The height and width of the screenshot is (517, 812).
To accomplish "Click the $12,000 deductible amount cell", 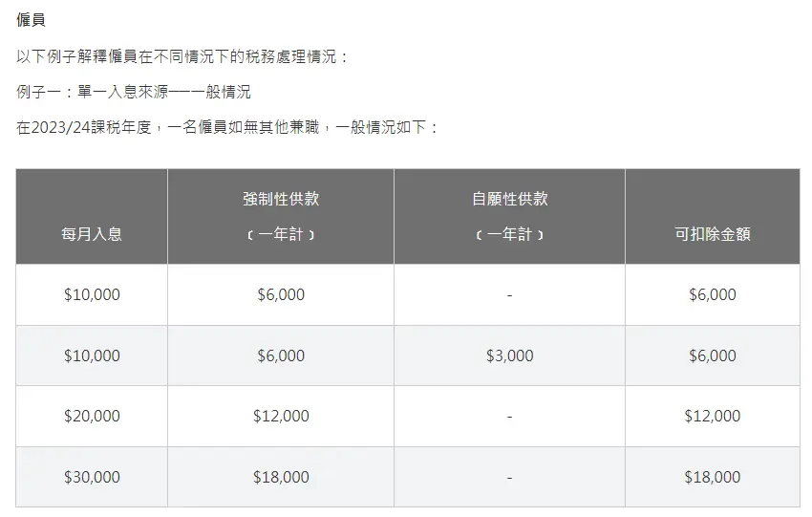I will 713,416.
